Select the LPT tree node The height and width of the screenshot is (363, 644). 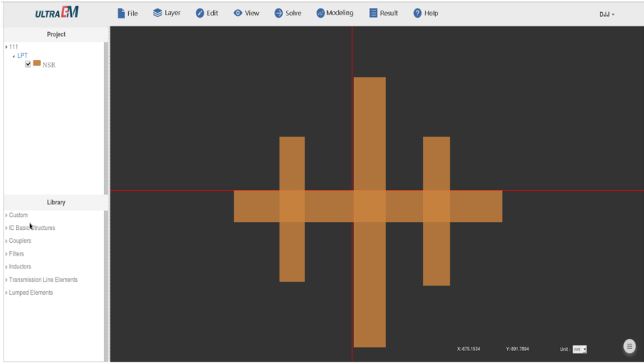click(23, 56)
